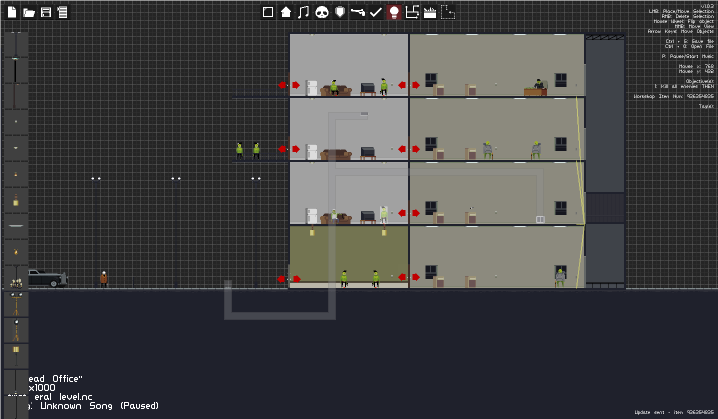Image resolution: width=718 pixels, height=419 pixels.
Task: Select the gun weapons category
Action: coord(358,12)
